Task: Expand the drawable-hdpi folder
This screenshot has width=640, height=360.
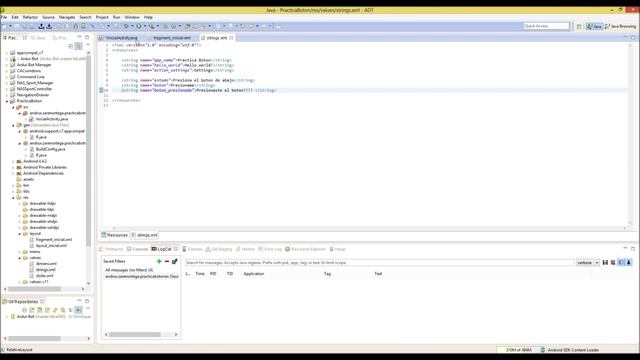Action: coord(20,203)
